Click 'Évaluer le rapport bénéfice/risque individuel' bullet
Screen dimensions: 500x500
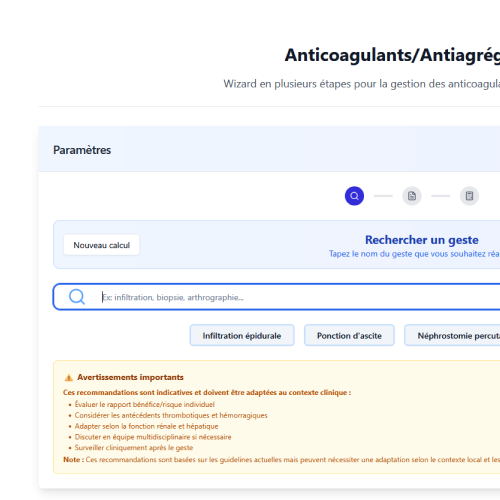coord(145,404)
